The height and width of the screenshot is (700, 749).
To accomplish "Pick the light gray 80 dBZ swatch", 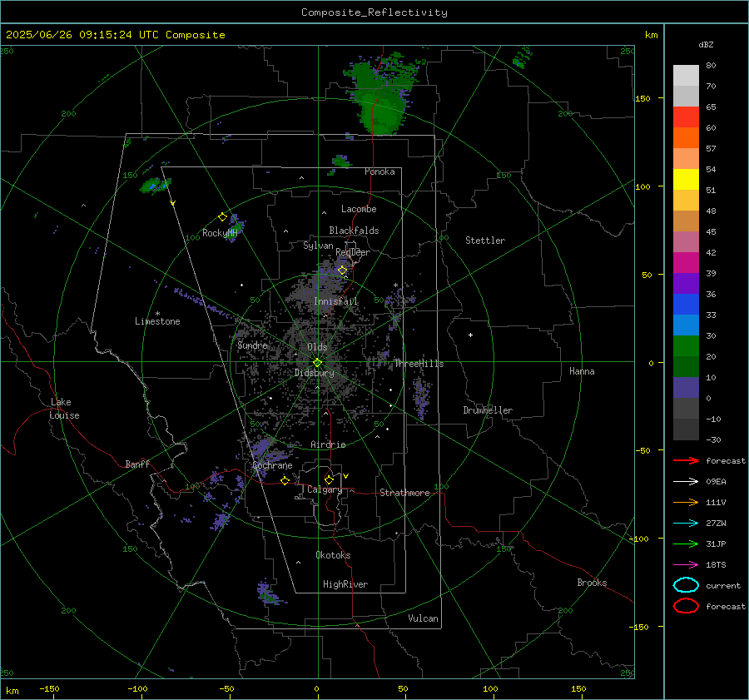I will [686, 75].
